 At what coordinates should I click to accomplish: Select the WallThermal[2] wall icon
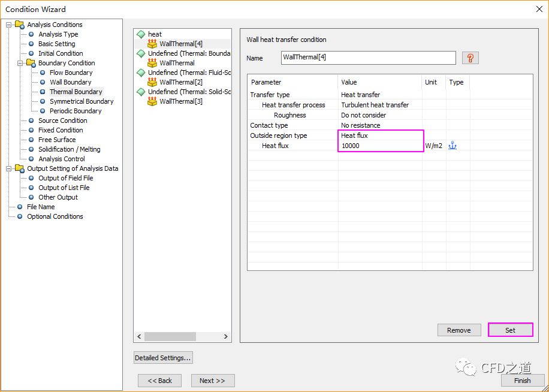pyautogui.click(x=152, y=82)
